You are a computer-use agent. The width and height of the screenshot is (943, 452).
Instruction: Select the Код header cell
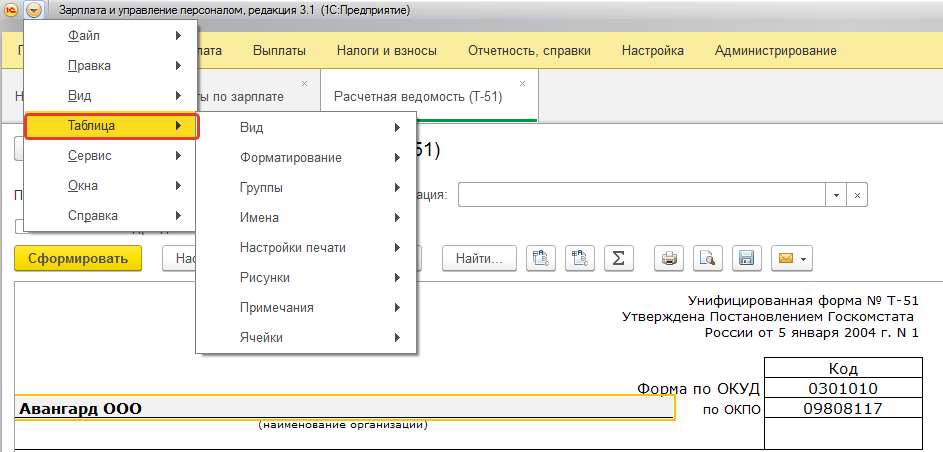coord(843,368)
